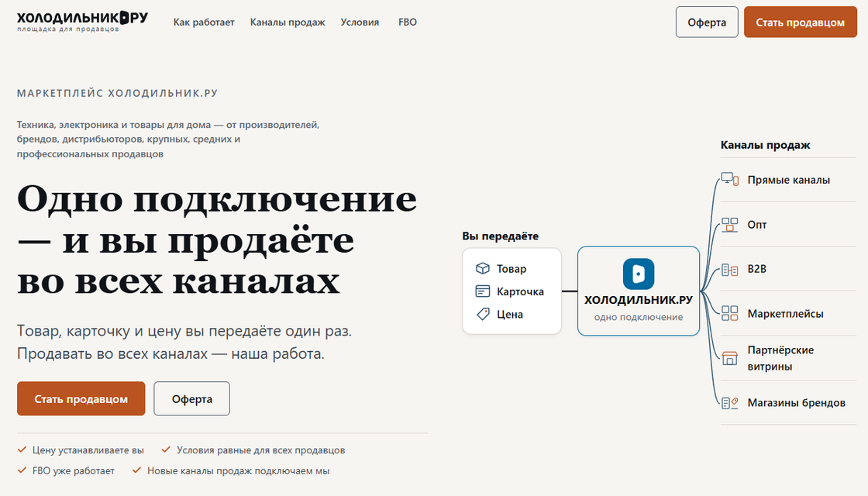Click the blue Холодильник.ру center logo icon
The image size is (868, 496).
coord(639,274)
